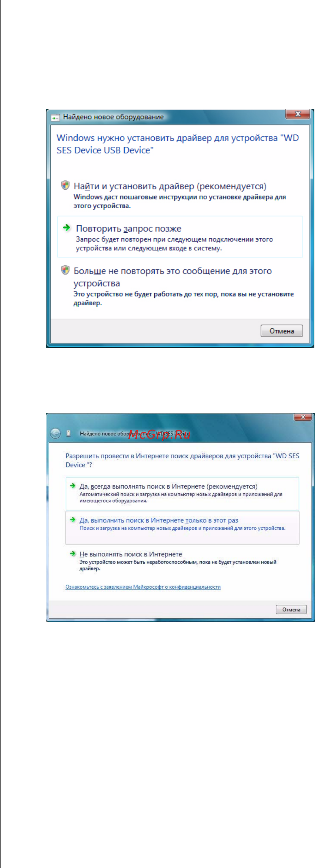This screenshot has width=315, height=868.
Task: Close the 'Найдено новое оборудование' first dialog
Action: click(x=298, y=114)
